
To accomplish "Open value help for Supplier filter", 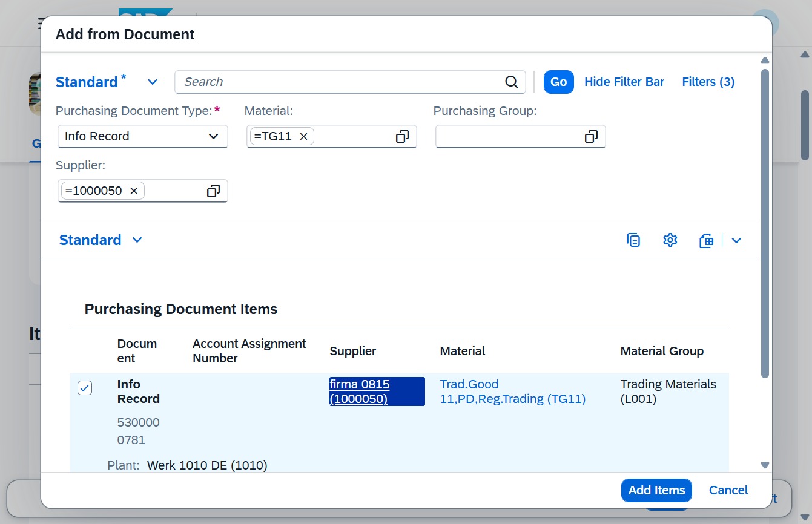I will point(213,191).
